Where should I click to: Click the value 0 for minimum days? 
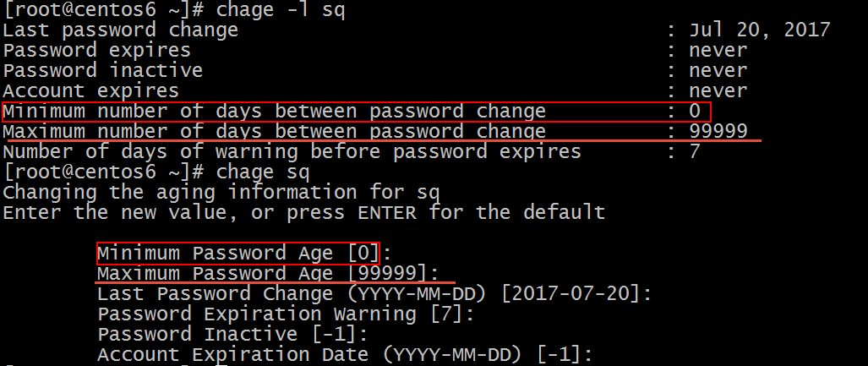pos(695,112)
